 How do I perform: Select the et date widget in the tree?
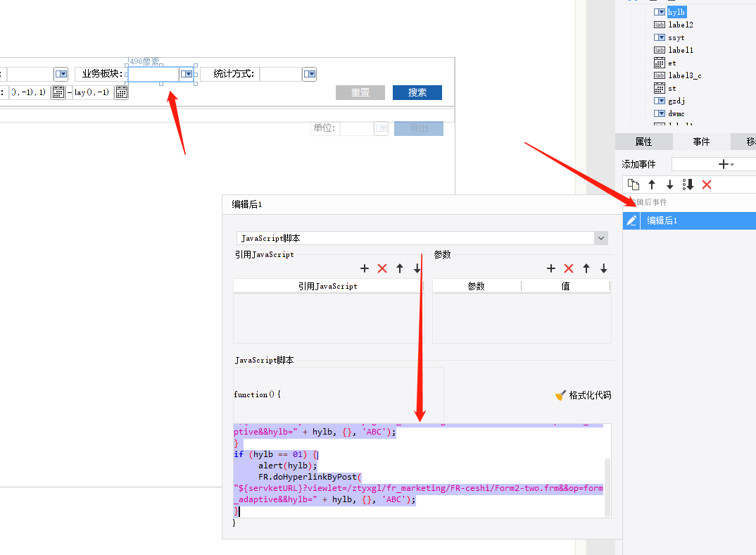click(672, 63)
